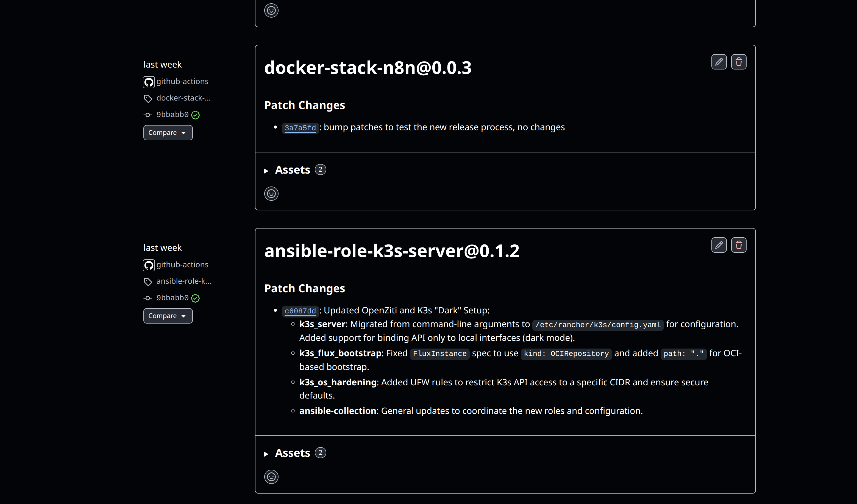Open Compare dropdown for docker-stack-n8n release
The height and width of the screenshot is (504, 857).
pyautogui.click(x=168, y=133)
